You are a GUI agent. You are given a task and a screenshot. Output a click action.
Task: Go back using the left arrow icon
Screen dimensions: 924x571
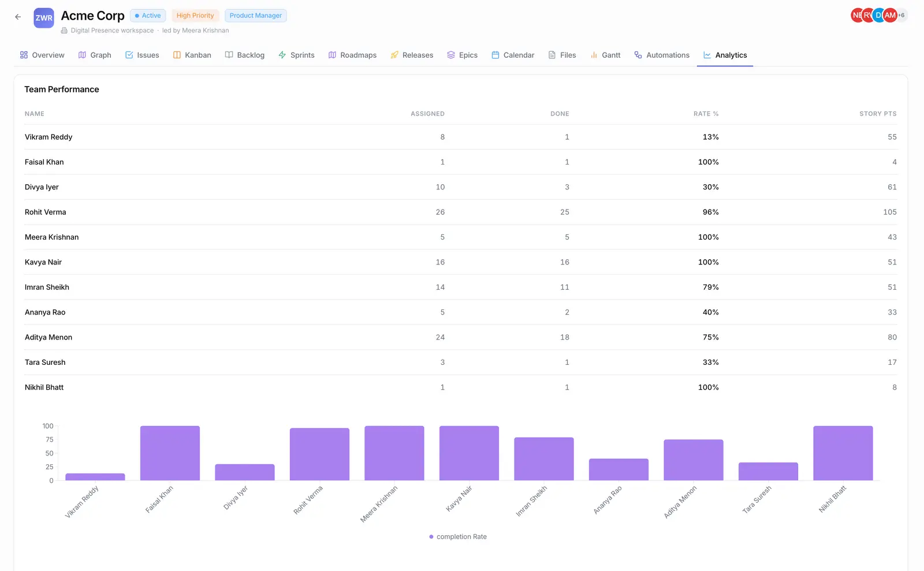point(18,17)
